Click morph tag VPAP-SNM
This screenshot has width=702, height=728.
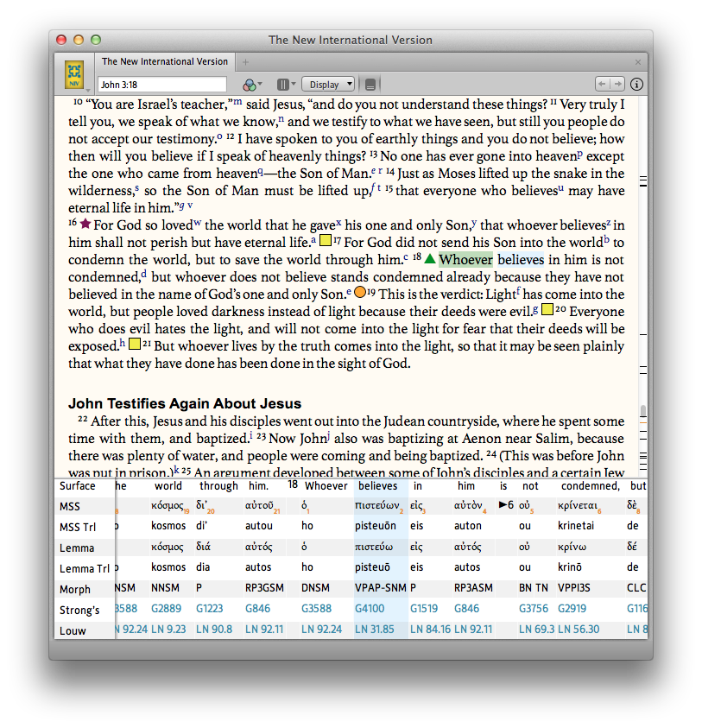[x=381, y=588]
